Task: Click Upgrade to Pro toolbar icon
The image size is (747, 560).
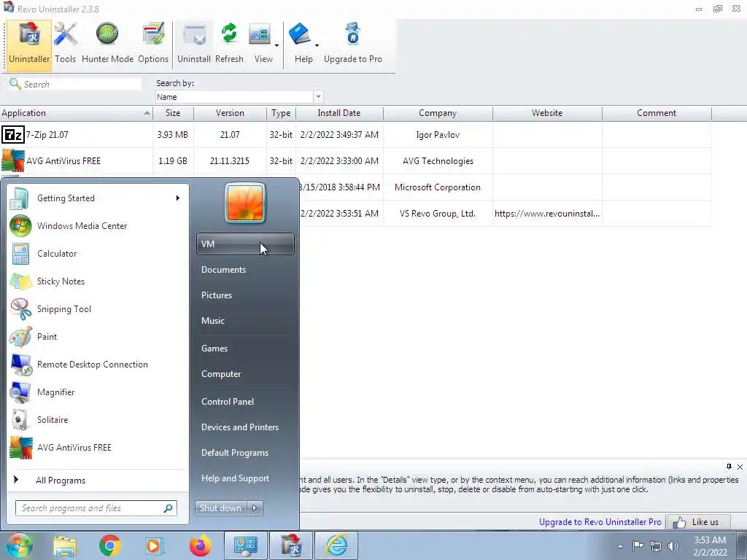Action: [353, 43]
